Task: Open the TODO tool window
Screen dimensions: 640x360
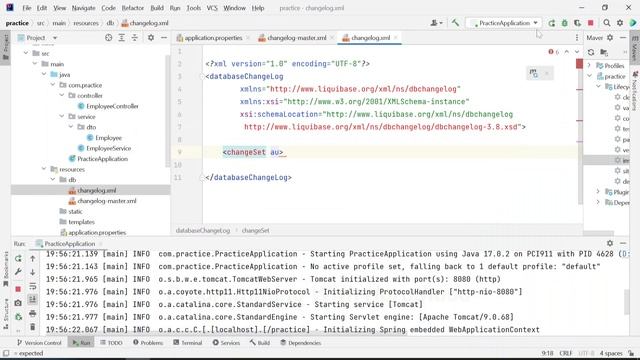Action: tap(111, 343)
